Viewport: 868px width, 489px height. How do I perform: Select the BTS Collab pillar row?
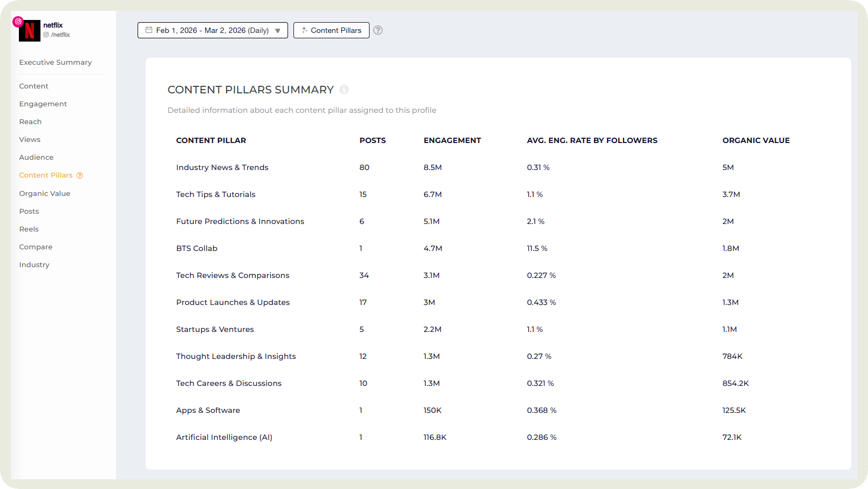[196, 248]
